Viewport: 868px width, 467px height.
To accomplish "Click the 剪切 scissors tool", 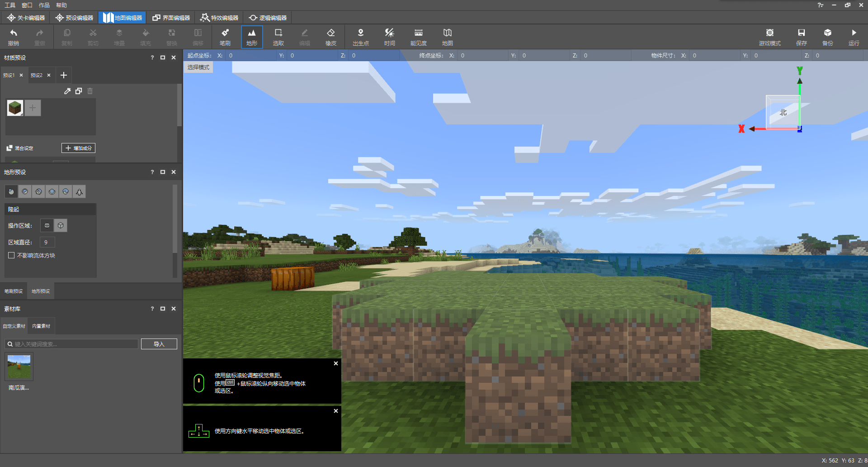I will [93, 37].
